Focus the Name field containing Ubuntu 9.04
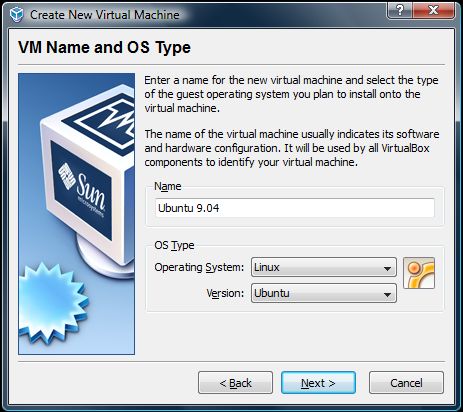 pos(295,208)
